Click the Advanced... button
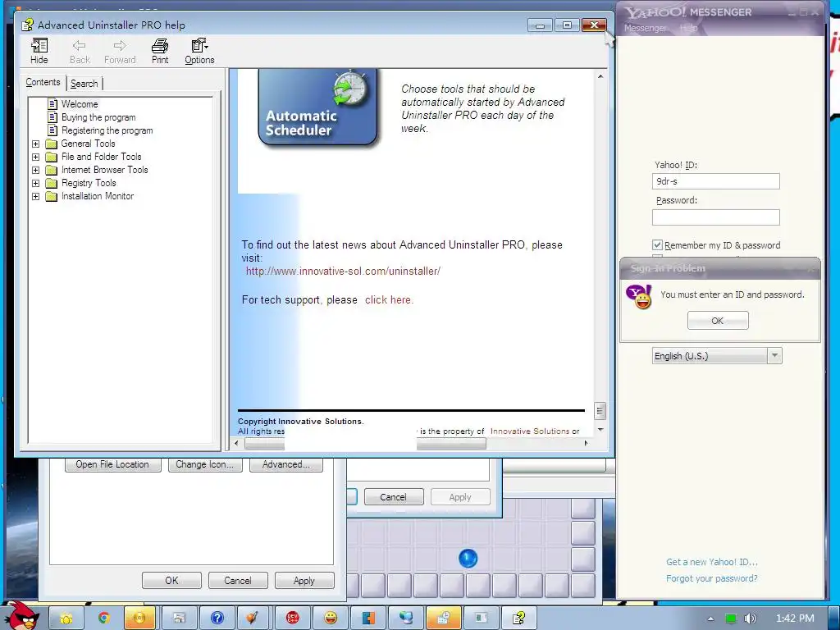The height and width of the screenshot is (630, 840). coord(286,464)
